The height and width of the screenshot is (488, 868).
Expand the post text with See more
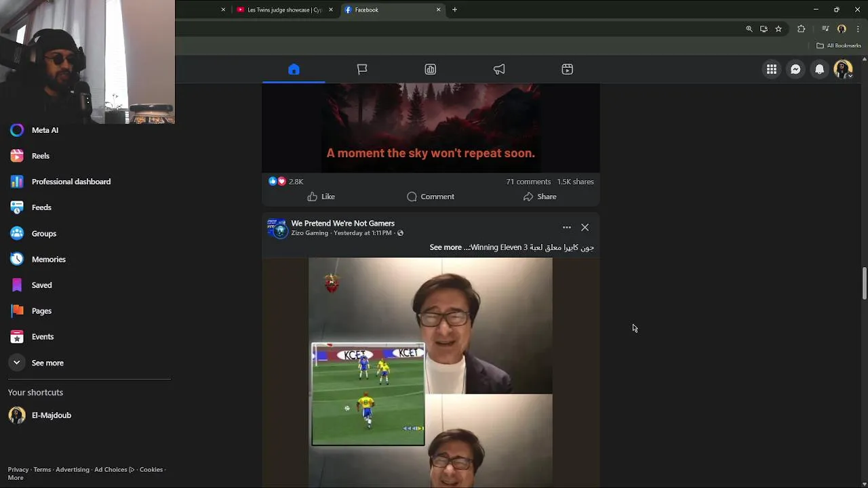[x=446, y=247]
